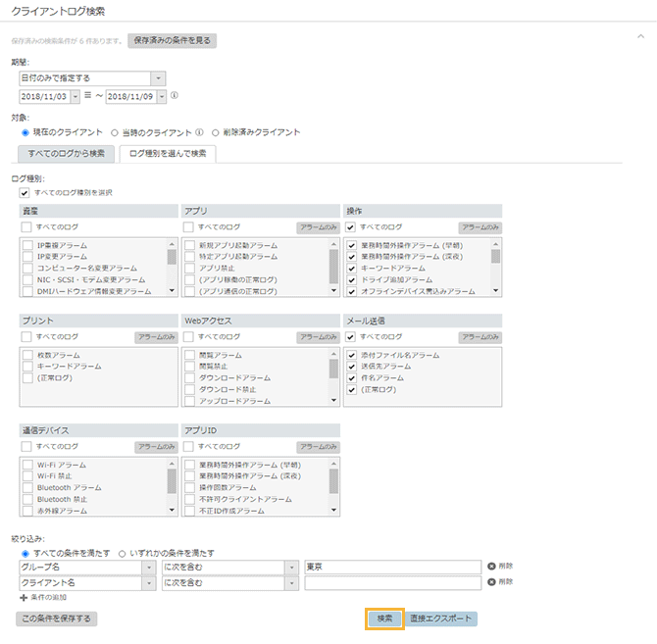Click the info icon beside 当時のクライアント
Image resolution: width=657 pixels, height=644 pixels.
click(x=199, y=132)
